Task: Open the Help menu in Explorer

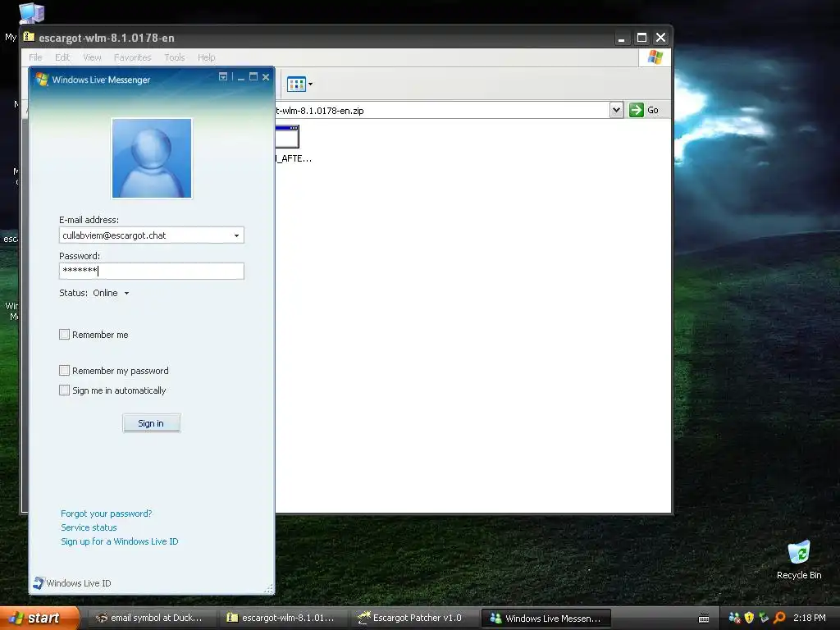Action: click(x=206, y=57)
